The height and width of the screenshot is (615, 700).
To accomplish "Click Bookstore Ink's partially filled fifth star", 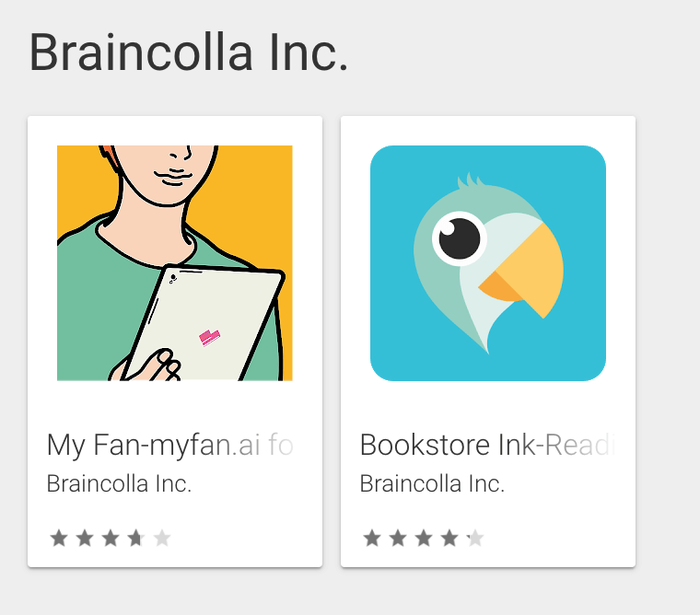I will point(475,538).
